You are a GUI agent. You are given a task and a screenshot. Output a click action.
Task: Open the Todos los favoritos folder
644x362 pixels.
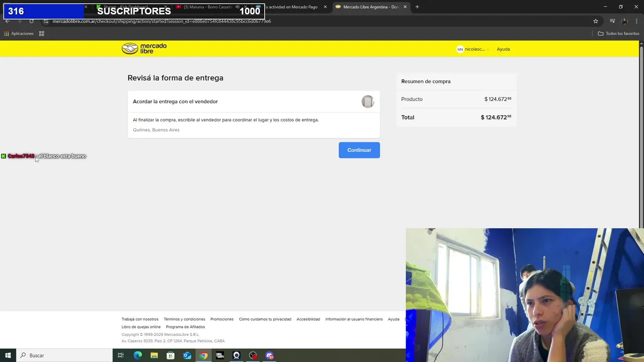[618, 34]
